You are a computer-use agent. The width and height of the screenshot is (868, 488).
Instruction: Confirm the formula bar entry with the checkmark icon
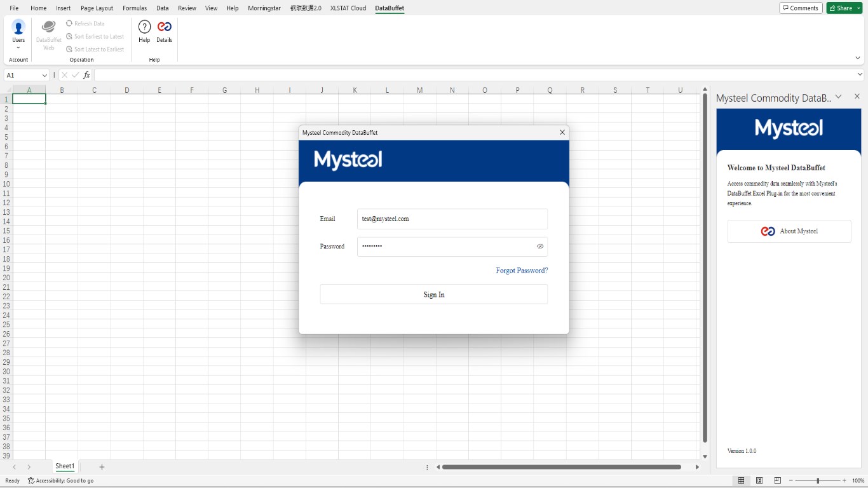76,75
